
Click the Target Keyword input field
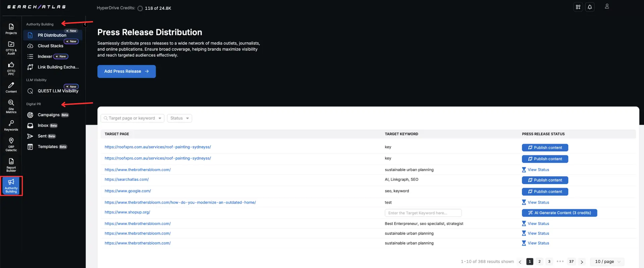[x=423, y=213]
